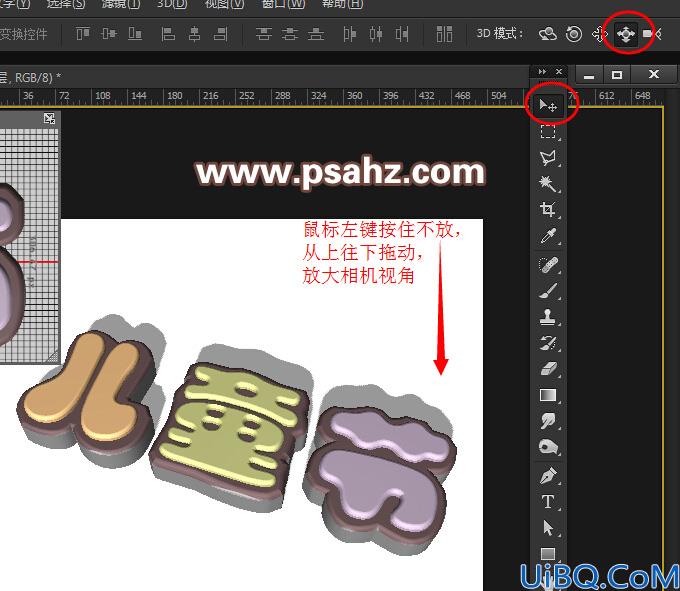Image resolution: width=680 pixels, height=591 pixels.
Task: Click the green 3D character 童
Action: point(230,438)
